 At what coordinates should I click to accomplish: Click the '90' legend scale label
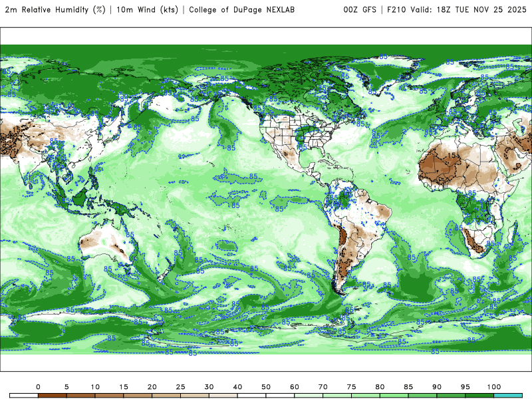click(x=437, y=387)
